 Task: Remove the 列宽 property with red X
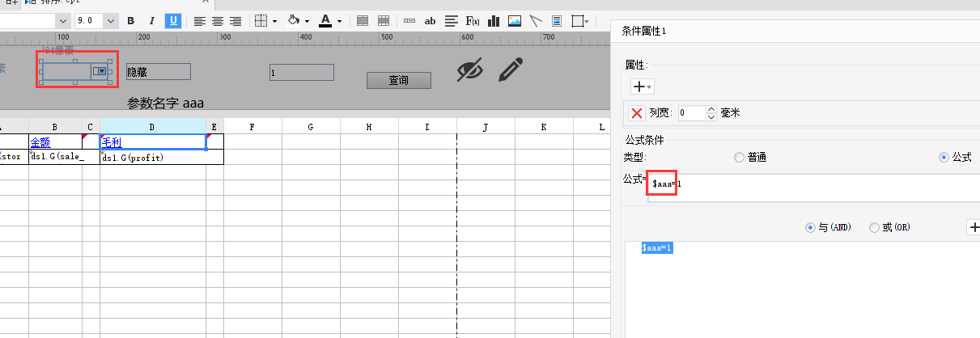[637, 113]
